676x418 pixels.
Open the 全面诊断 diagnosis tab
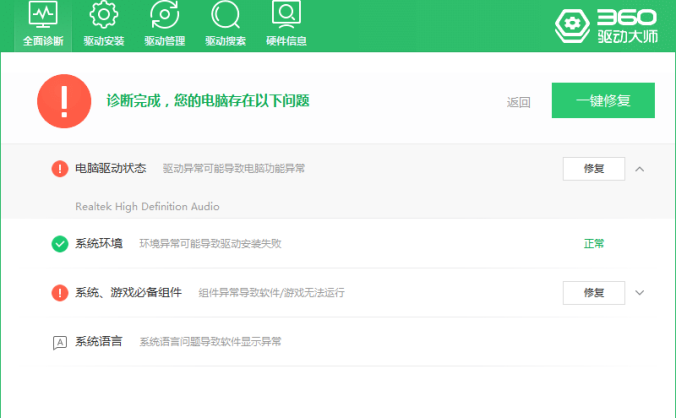[x=43, y=26]
